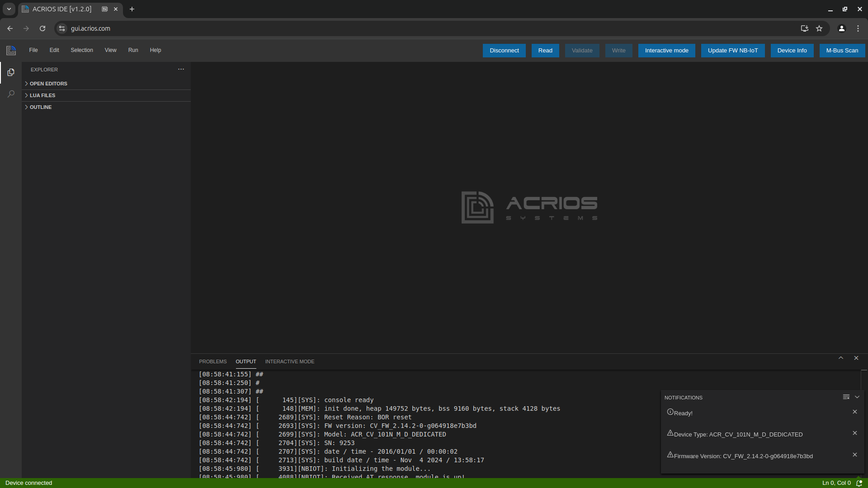Viewport: 868px width, 488px height.
Task: Click the Disconnect button
Action: (x=504, y=51)
